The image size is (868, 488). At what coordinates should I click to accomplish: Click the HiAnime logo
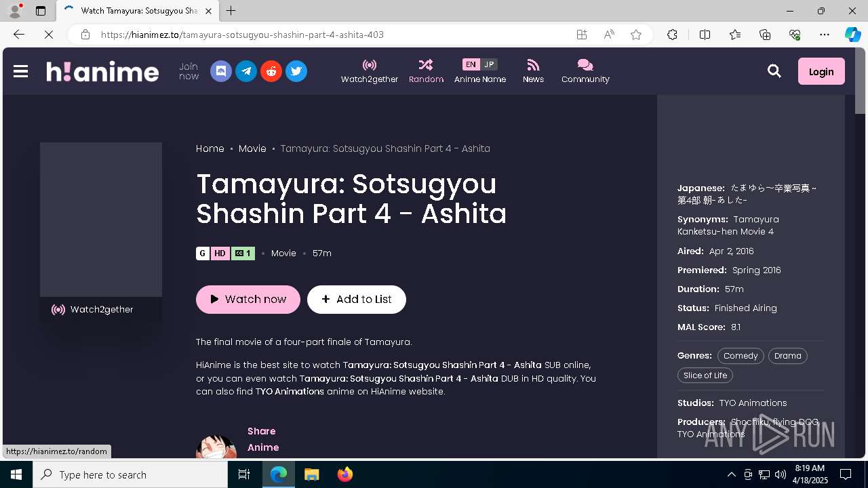click(x=102, y=71)
